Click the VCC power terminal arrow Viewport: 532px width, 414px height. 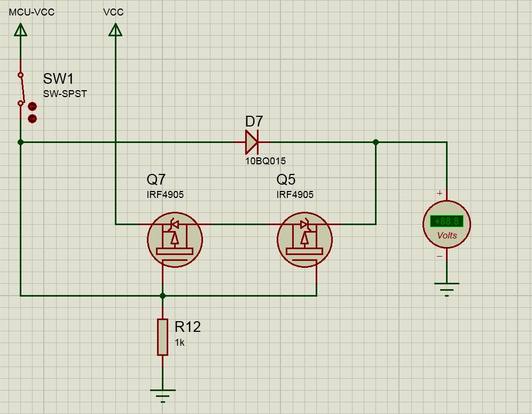pyautogui.click(x=115, y=30)
